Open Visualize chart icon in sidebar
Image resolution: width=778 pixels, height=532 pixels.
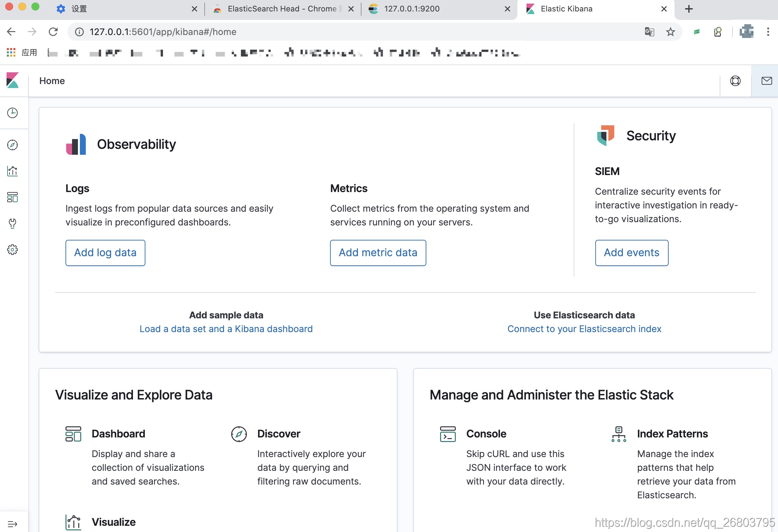pos(12,171)
